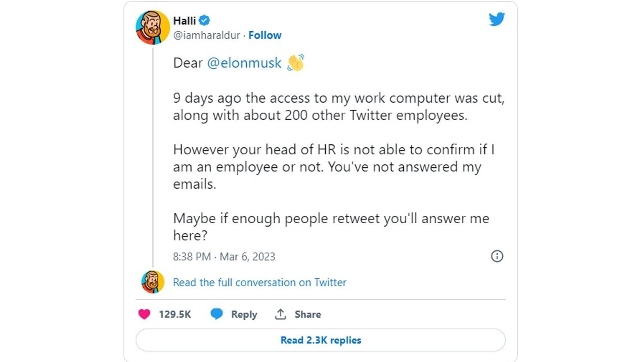Open the tweet via its Mar 6, 2023 timestamp
The height and width of the screenshot is (362, 644).
pos(224,256)
